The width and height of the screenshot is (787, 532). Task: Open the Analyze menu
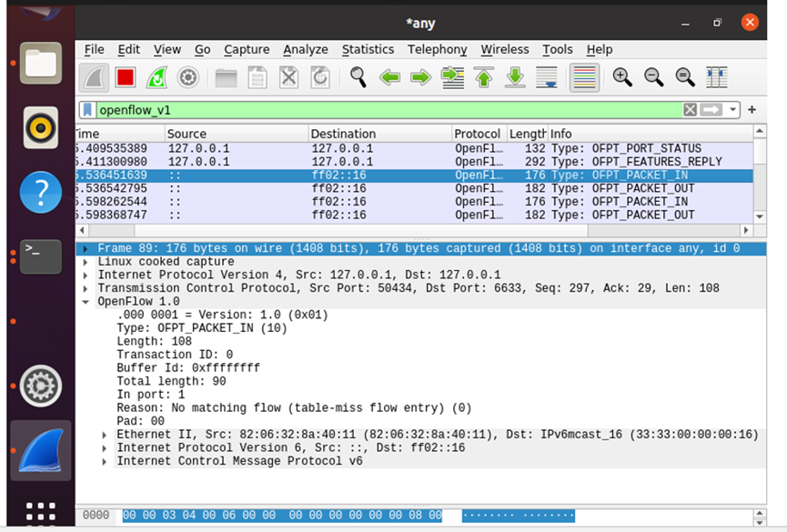pyautogui.click(x=306, y=50)
